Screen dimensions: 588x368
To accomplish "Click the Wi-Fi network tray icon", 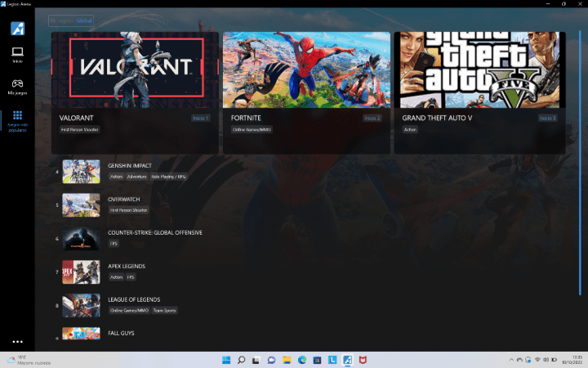I will [x=537, y=360].
